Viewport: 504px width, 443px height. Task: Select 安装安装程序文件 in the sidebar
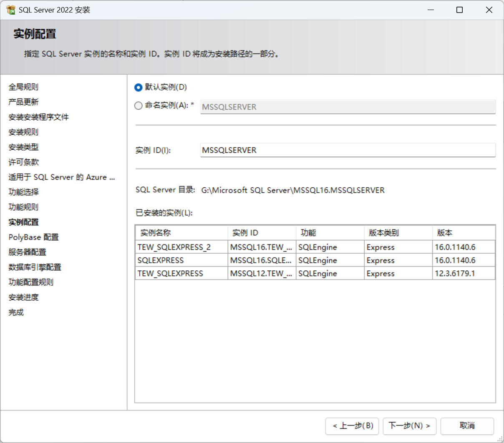click(38, 117)
